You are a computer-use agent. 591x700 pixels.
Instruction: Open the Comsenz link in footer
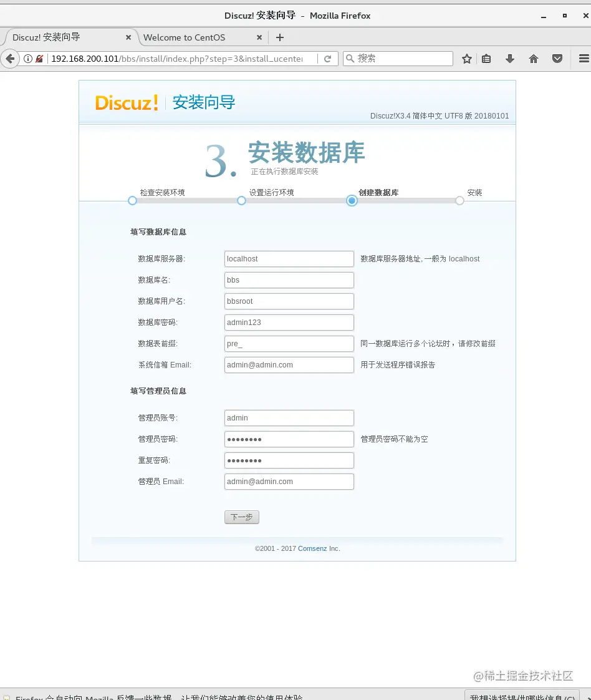[x=312, y=548]
